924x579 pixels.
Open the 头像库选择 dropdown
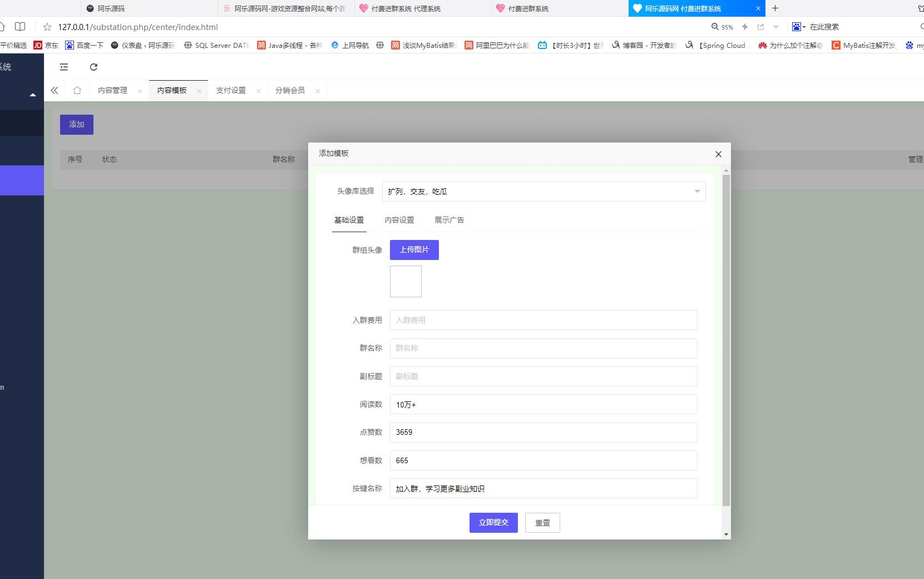pyautogui.click(x=543, y=192)
